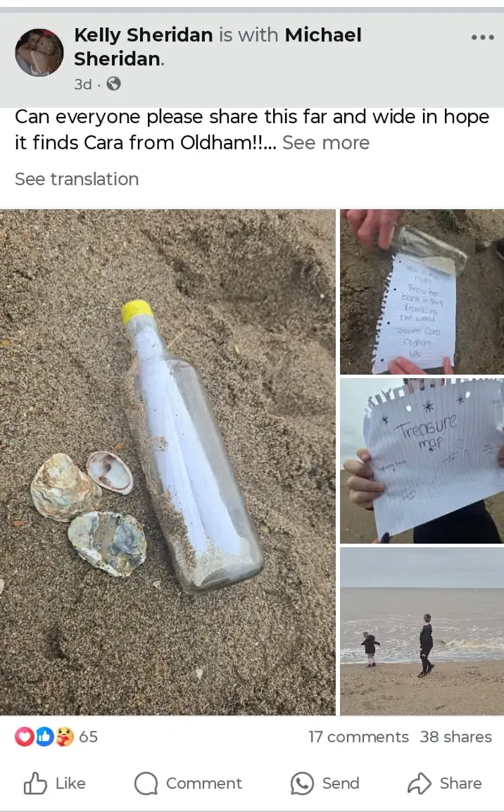
Task: Tap the Comment speech bubble icon
Action: tap(146, 784)
